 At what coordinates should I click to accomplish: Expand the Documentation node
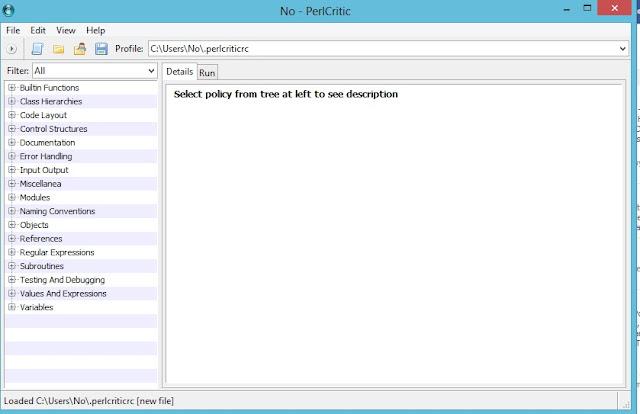12,142
